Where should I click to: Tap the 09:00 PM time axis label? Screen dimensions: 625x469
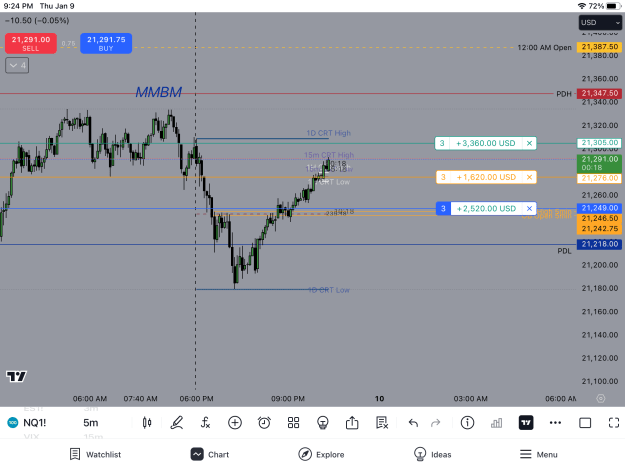[x=288, y=398]
